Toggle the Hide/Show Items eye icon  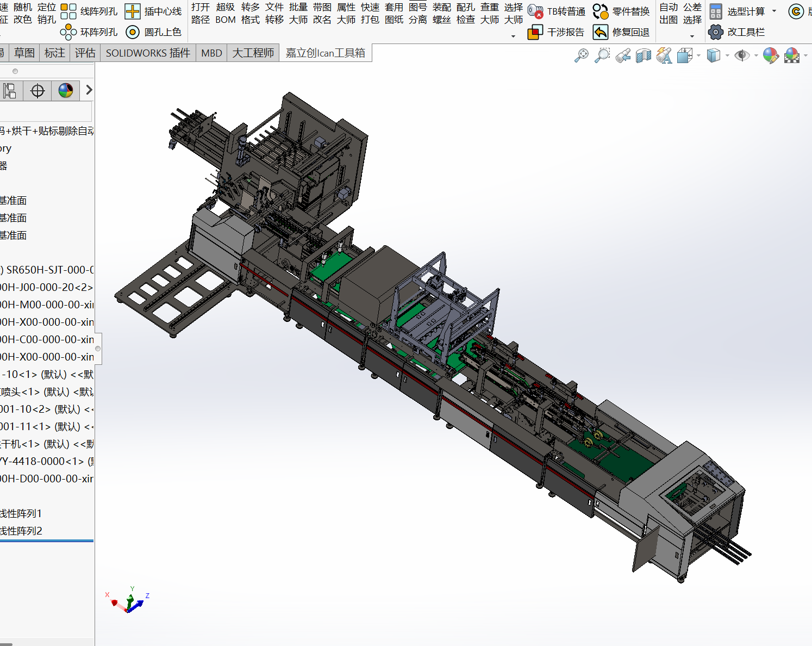pyautogui.click(x=741, y=55)
